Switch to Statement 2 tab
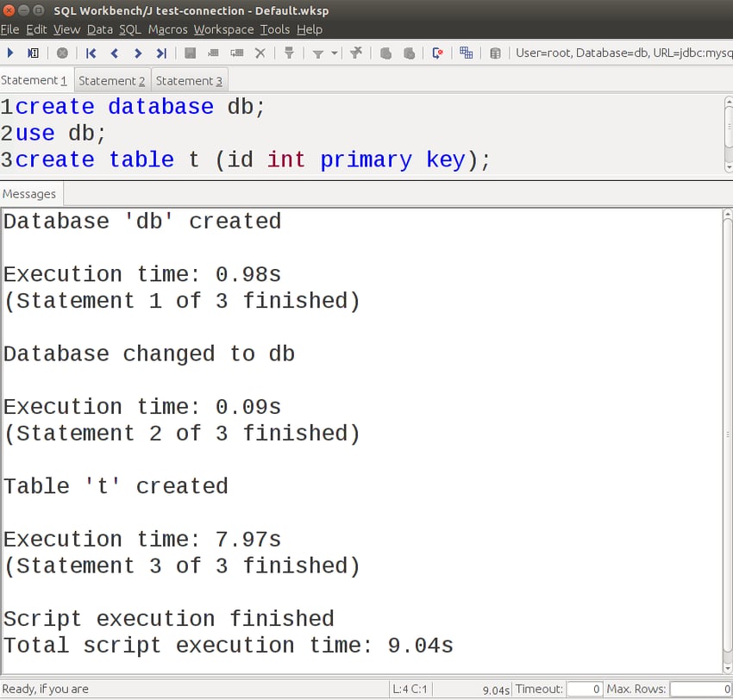Screen dimensions: 733x700 [x=112, y=81]
